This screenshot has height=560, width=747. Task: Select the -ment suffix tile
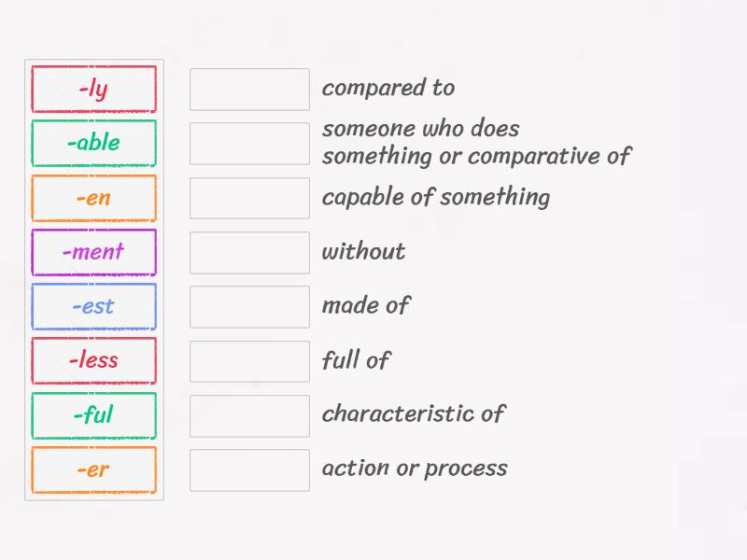click(93, 252)
